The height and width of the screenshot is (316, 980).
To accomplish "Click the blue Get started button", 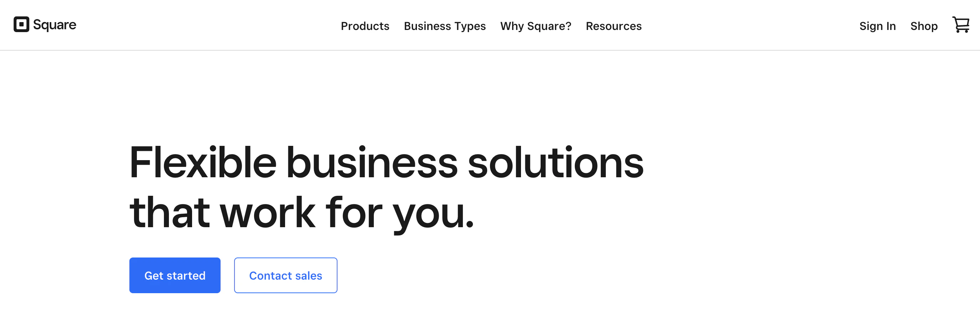I will coord(175,275).
